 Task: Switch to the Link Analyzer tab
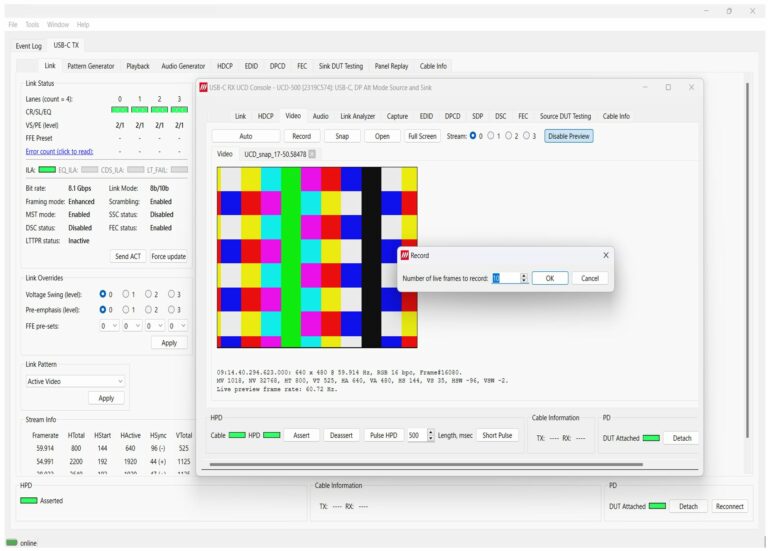click(x=358, y=116)
